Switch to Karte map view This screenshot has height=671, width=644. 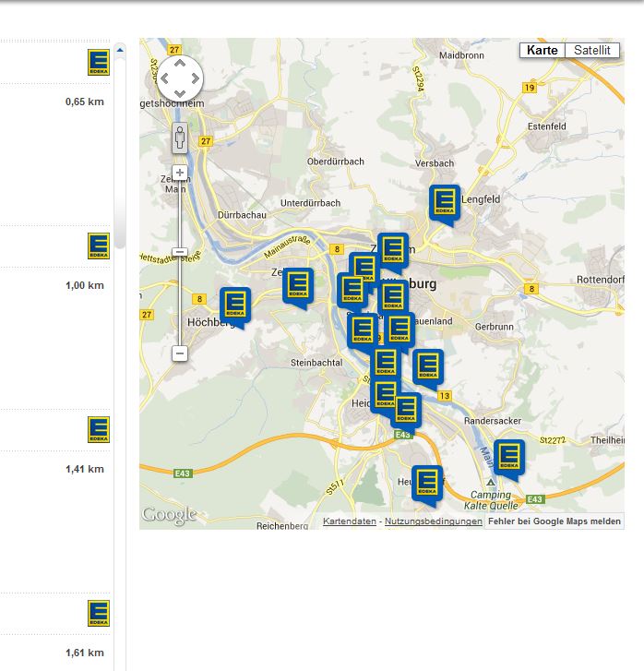point(542,51)
